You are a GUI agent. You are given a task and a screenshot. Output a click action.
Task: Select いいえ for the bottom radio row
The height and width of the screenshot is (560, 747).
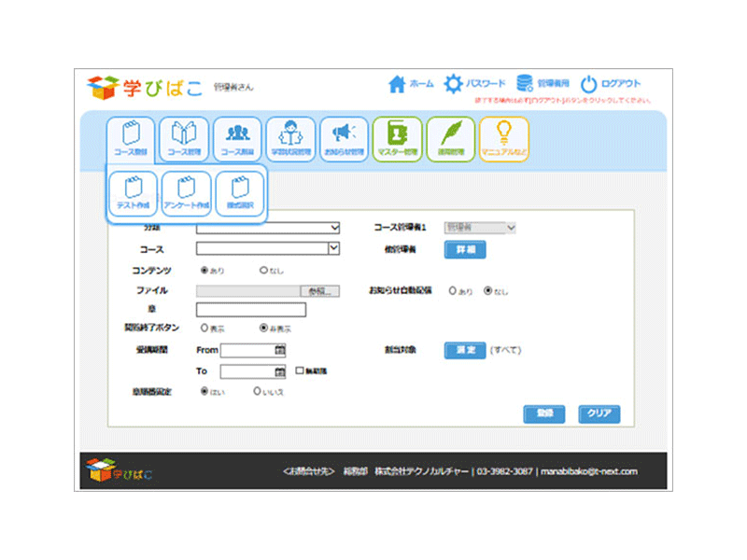258,391
